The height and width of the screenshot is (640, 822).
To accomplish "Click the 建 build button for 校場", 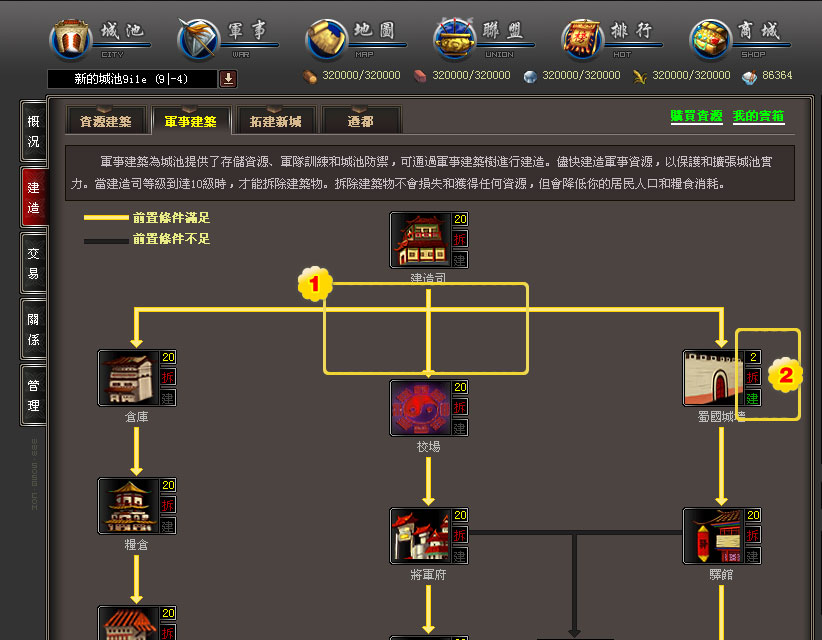I will (460, 428).
